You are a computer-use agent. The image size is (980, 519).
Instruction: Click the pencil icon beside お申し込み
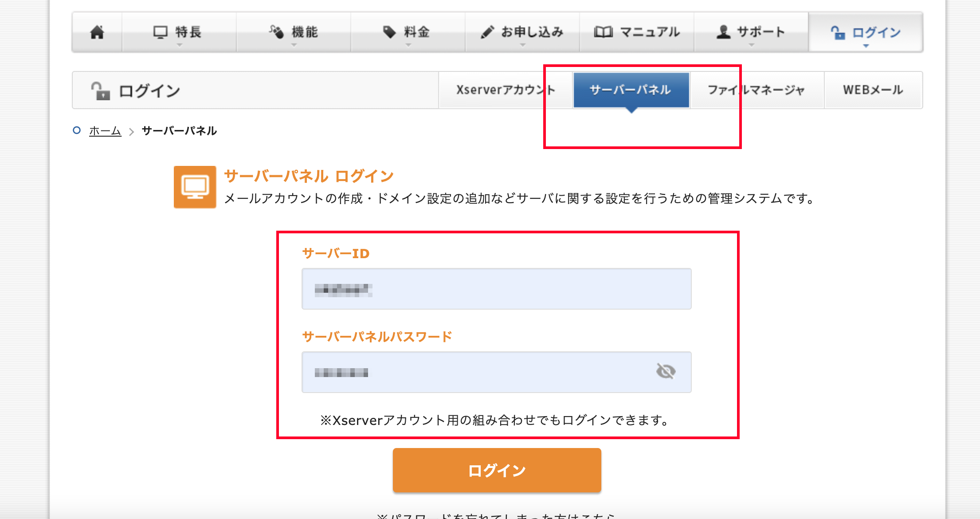[x=487, y=32]
